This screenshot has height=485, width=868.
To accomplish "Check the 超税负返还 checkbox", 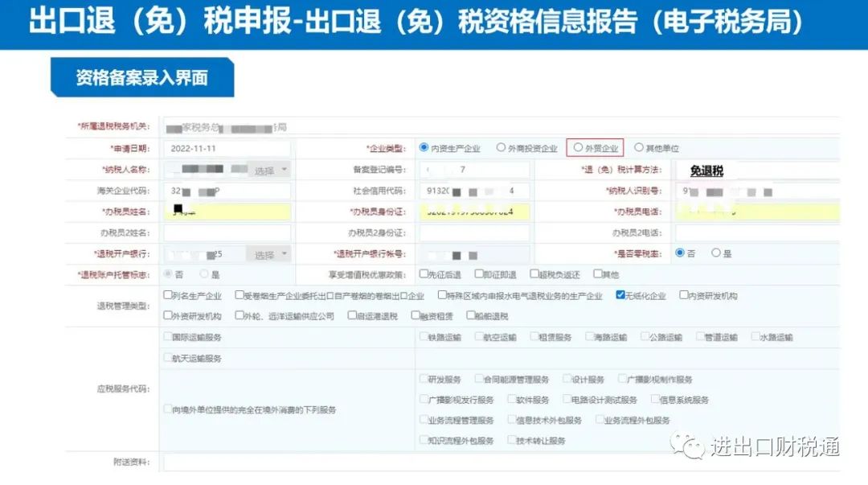I will click(x=534, y=273).
